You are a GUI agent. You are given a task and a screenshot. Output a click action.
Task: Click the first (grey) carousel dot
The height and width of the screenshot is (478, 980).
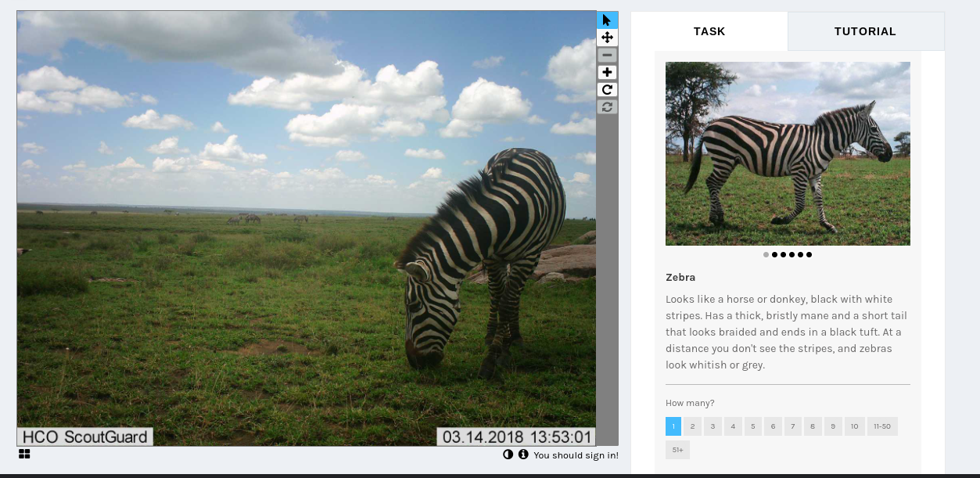click(766, 254)
